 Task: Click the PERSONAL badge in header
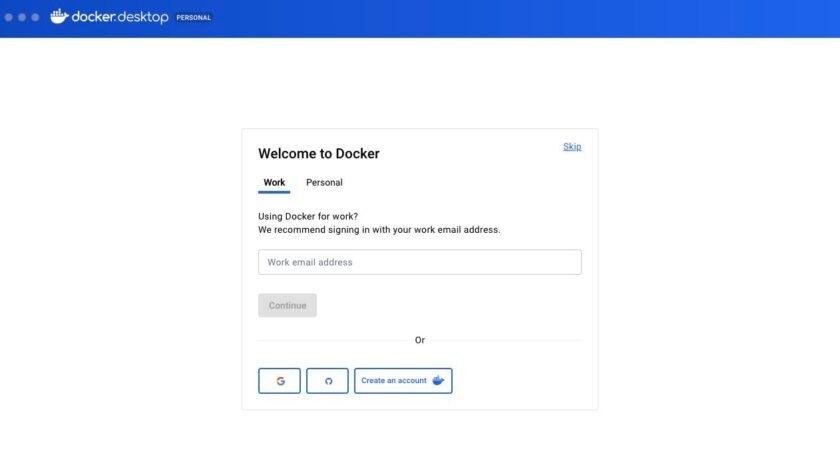(x=194, y=18)
